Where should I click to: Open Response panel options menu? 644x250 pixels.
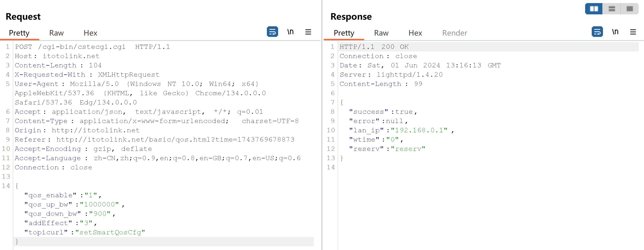click(633, 32)
